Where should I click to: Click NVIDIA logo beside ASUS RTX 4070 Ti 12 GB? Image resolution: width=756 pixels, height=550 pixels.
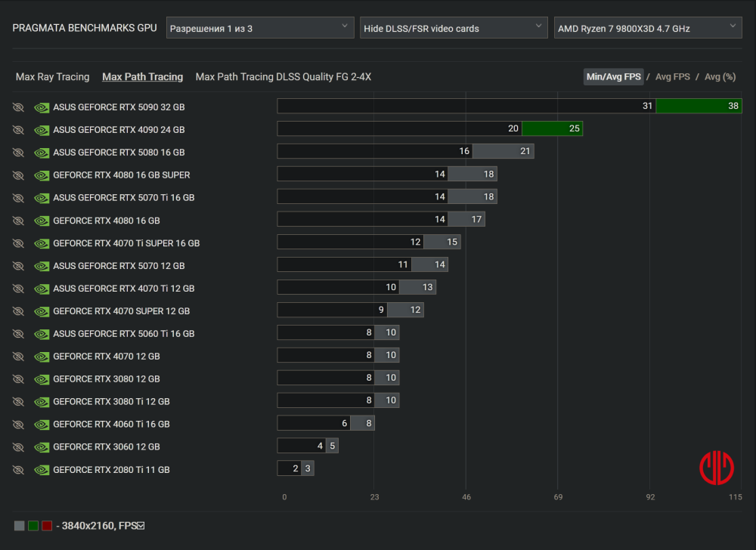(x=42, y=289)
